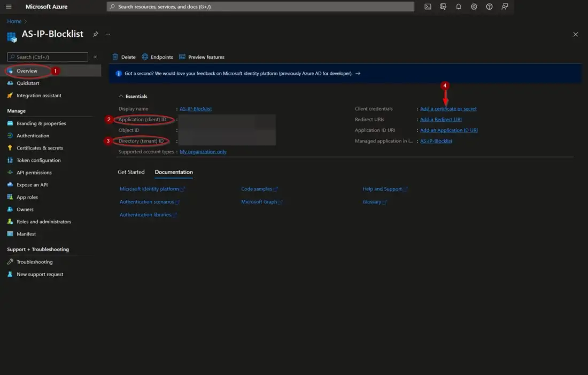Open the hamburger portal menu
Image resolution: width=588 pixels, height=375 pixels.
point(9,6)
